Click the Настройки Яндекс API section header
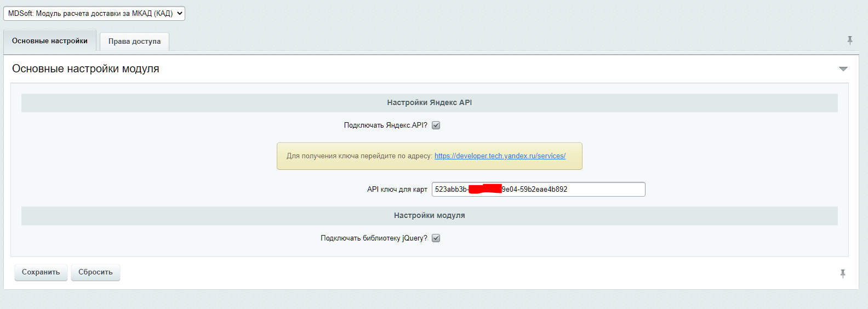Image resolution: width=868 pixels, height=309 pixels. click(429, 103)
